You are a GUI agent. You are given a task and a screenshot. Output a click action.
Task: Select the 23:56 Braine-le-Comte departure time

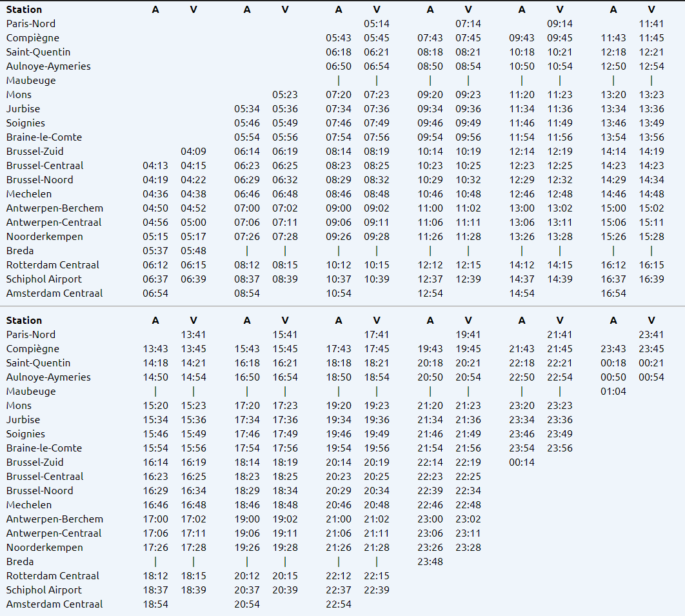pyautogui.click(x=560, y=448)
